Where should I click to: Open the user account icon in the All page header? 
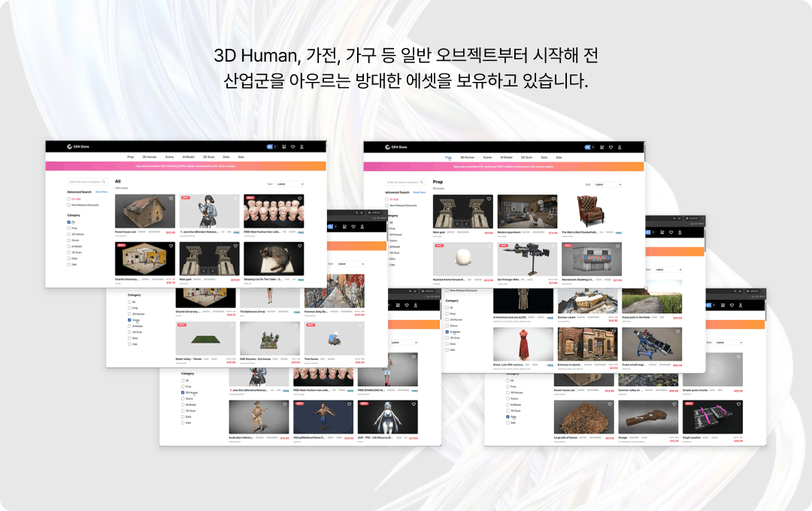point(301,147)
